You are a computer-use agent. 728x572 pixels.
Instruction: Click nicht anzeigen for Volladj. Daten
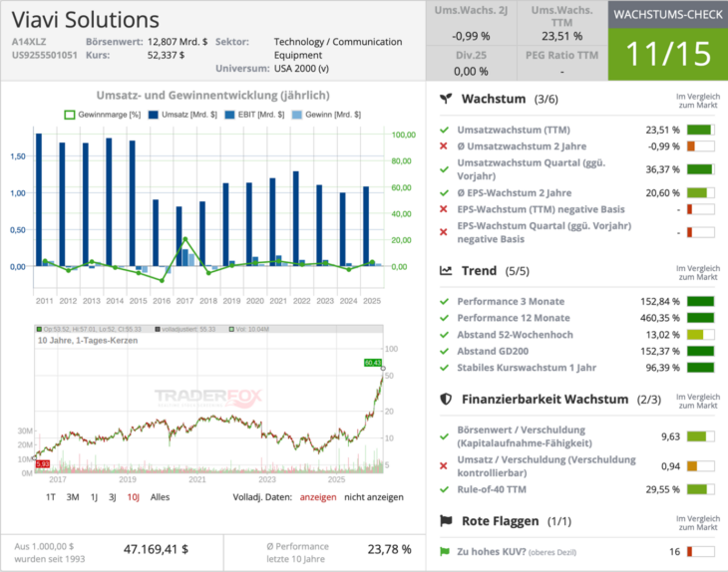pos(374,497)
